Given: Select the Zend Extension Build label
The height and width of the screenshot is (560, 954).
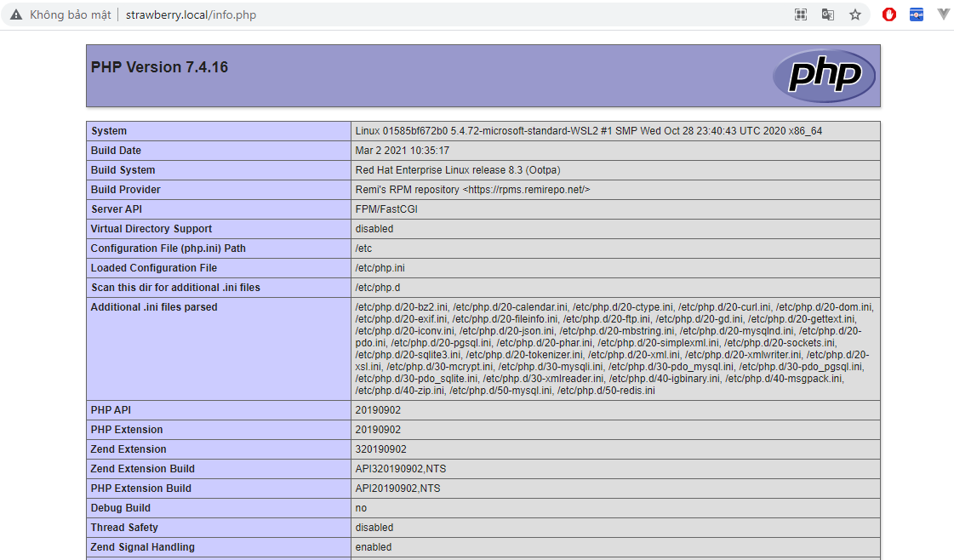Looking at the screenshot, I should click(142, 468).
